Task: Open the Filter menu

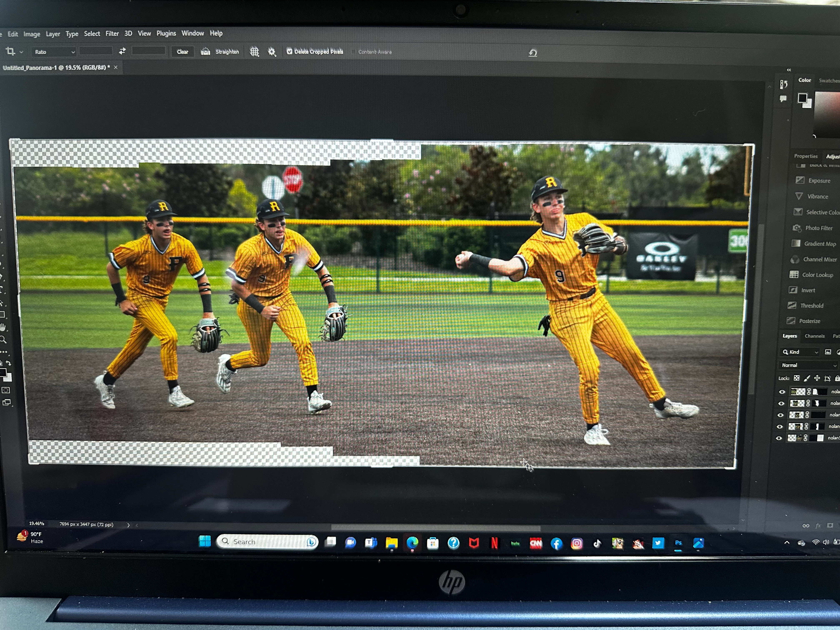Action: pos(112,34)
